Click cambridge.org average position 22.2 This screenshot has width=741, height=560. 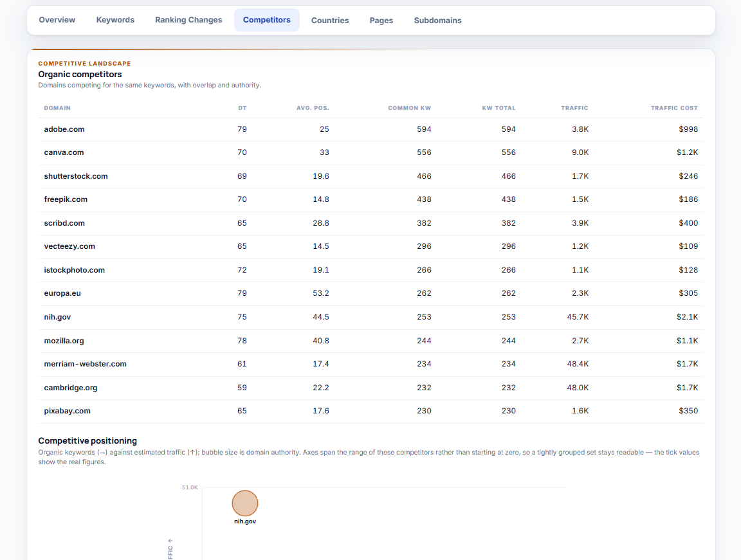point(321,388)
